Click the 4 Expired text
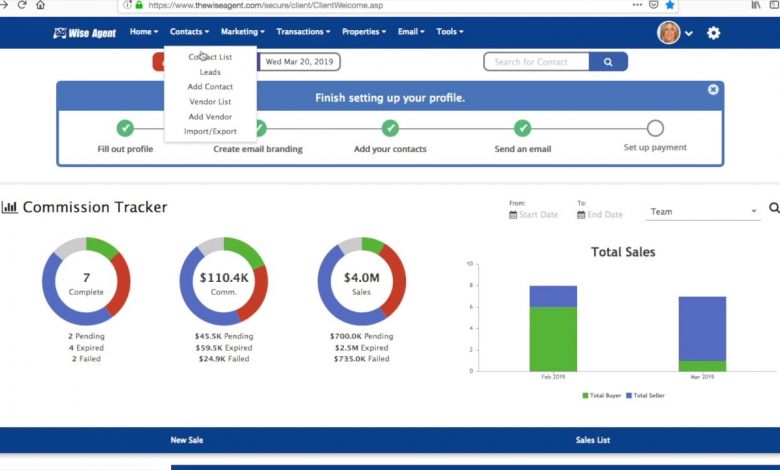The width and height of the screenshot is (780, 470). [86, 348]
